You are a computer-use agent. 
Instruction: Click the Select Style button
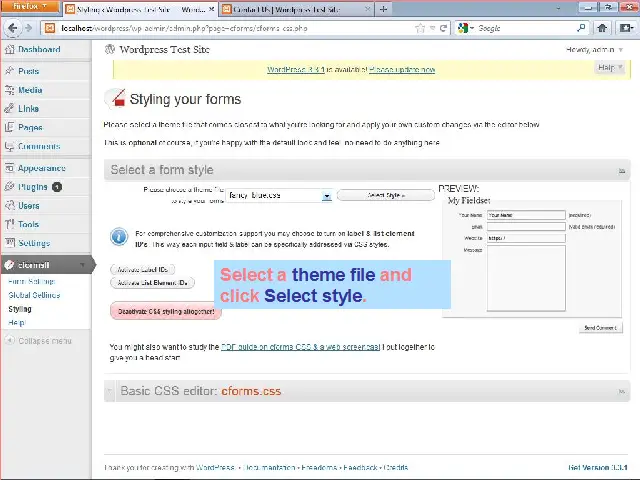click(386, 195)
